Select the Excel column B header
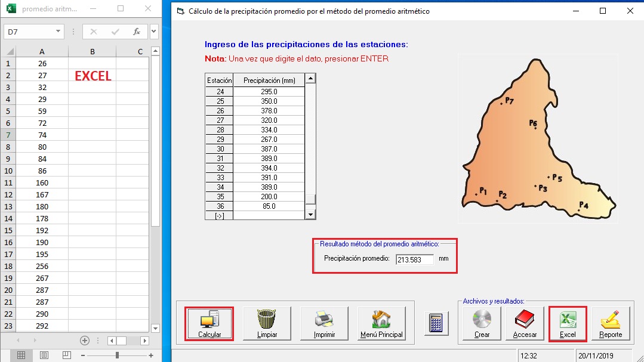The height and width of the screenshot is (362, 644). tap(93, 51)
